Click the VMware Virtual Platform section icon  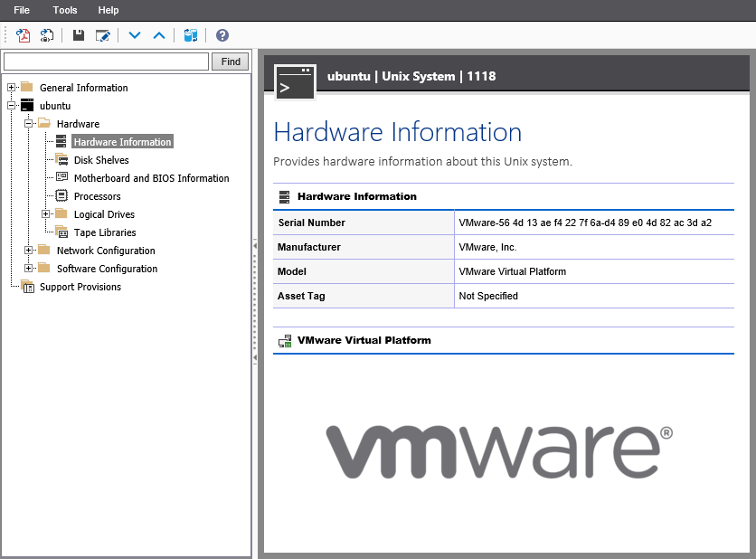[285, 341]
